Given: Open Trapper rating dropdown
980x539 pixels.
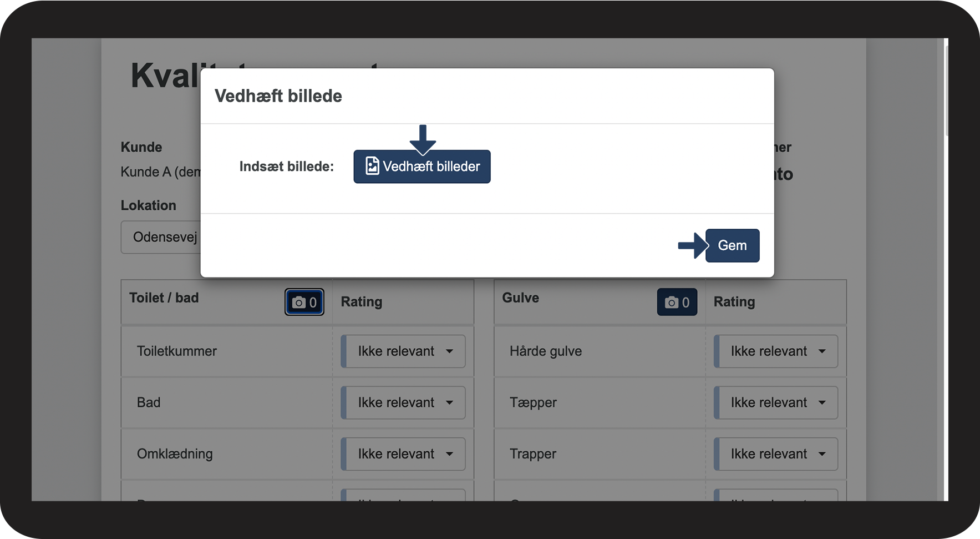Looking at the screenshot, I should (776, 454).
